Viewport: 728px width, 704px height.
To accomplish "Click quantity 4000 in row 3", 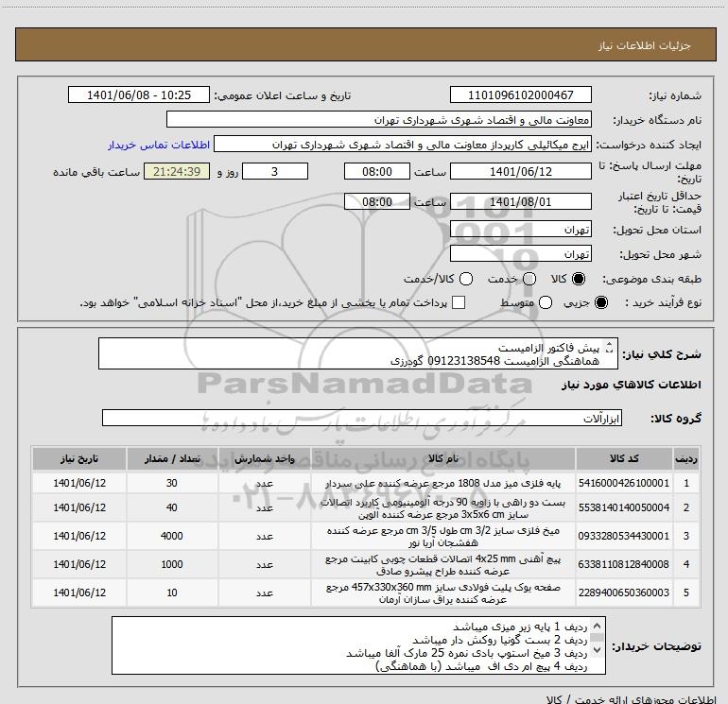I will (172, 536).
